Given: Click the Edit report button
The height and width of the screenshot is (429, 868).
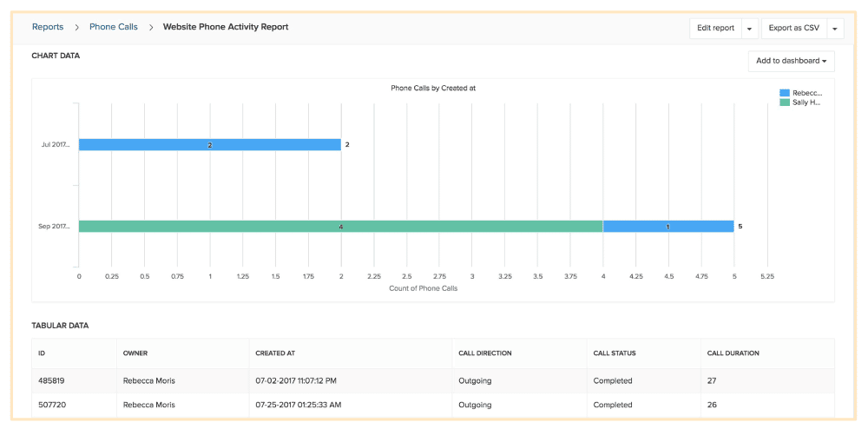Looking at the screenshot, I should pos(716,28).
